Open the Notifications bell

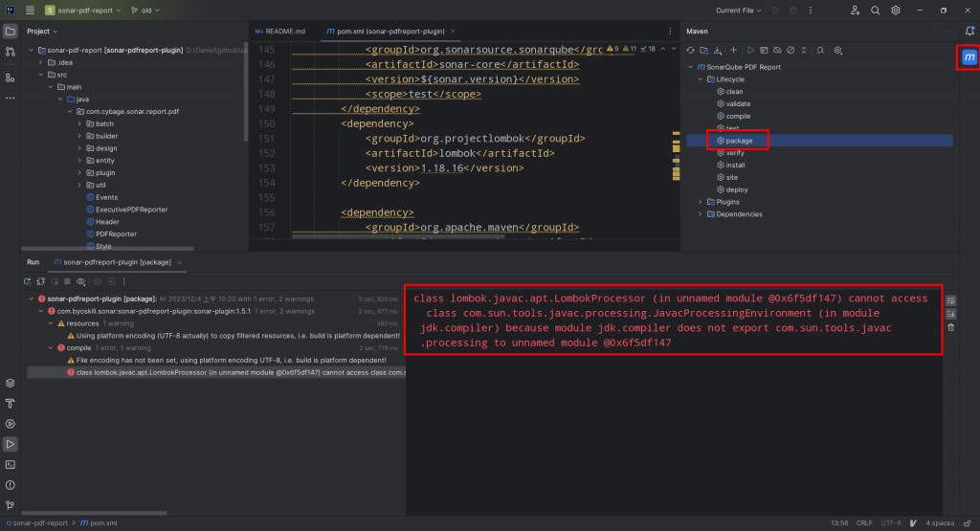tap(969, 32)
